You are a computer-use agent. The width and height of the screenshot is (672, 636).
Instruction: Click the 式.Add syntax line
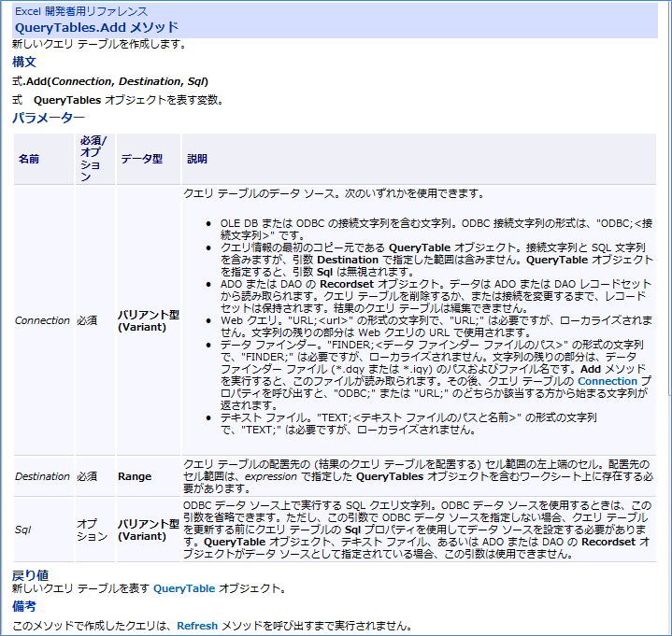click(x=109, y=81)
